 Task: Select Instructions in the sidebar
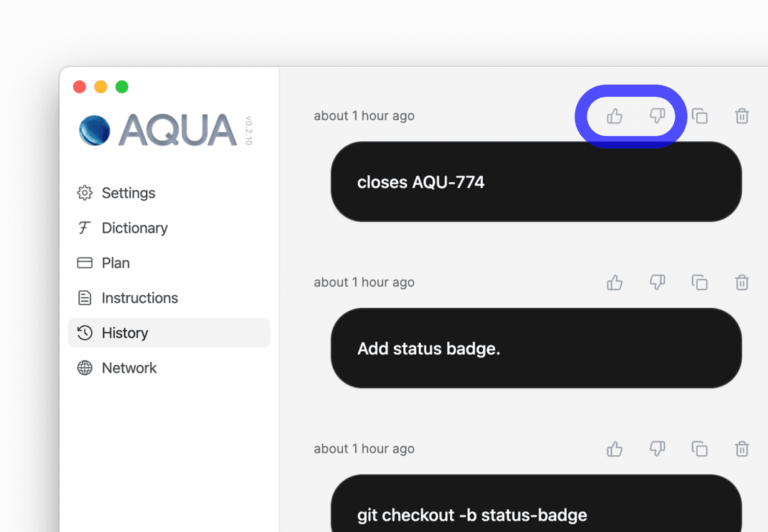click(139, 298)
